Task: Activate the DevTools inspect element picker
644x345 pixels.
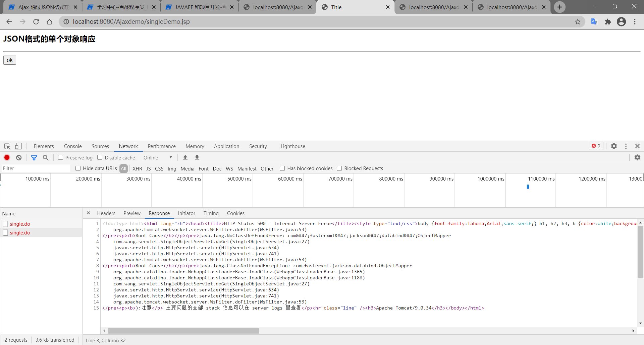Action: (x=7, y=146)
